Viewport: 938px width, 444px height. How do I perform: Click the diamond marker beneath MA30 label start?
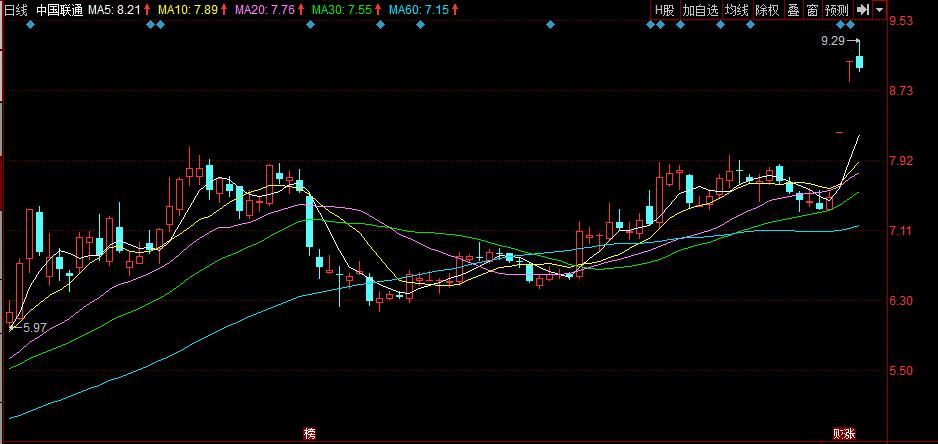(x=310, y=25)
